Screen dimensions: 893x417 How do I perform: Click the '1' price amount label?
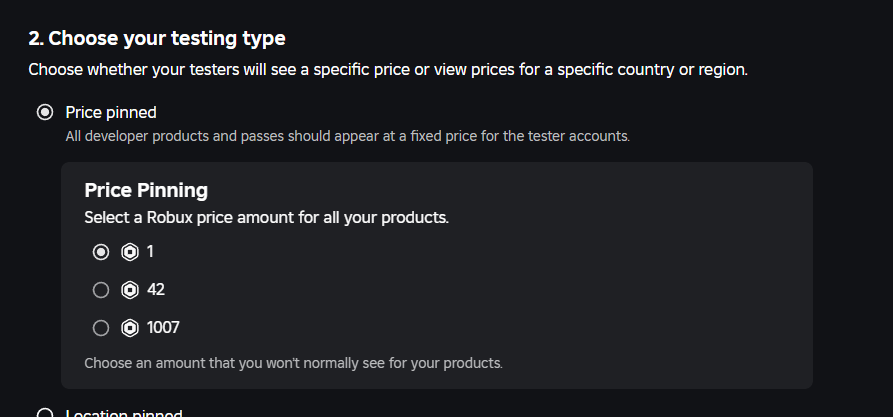click(151, 252)
